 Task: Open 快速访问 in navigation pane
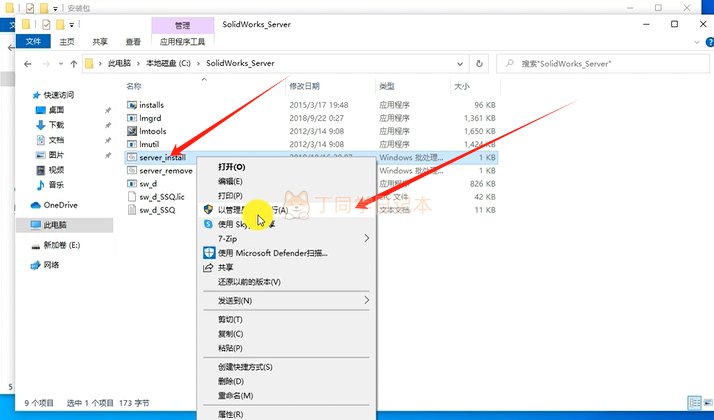[x=59, y=95]
